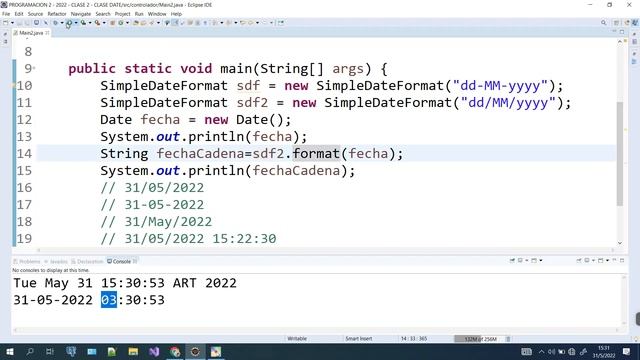Open the Window menu
The height and width of the screenshot is (360, 640).
point(157,14)
